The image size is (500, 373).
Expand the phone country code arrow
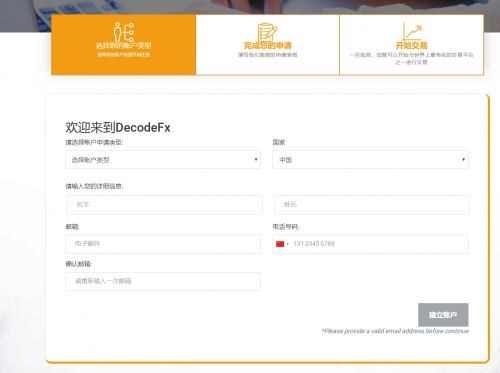pyautogui.click(x=288, y=244)
